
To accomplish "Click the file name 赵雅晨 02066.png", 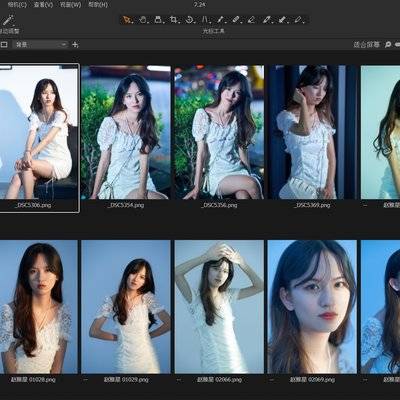I will [219, 379].
